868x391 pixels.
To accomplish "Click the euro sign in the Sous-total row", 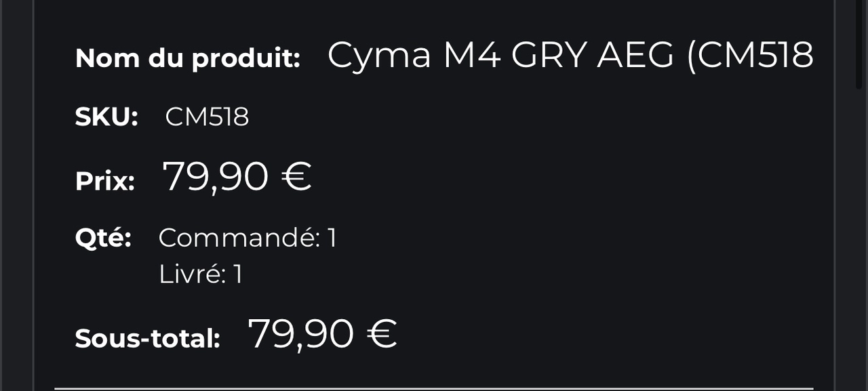I will pyautogui.click(x=381, y=334).
